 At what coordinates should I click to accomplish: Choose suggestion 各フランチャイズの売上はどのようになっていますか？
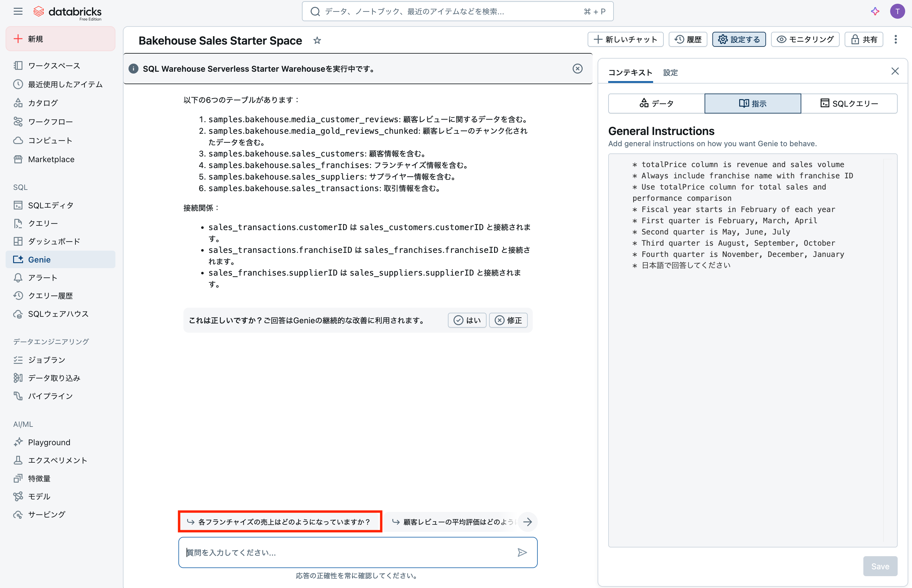pos(280,522)
